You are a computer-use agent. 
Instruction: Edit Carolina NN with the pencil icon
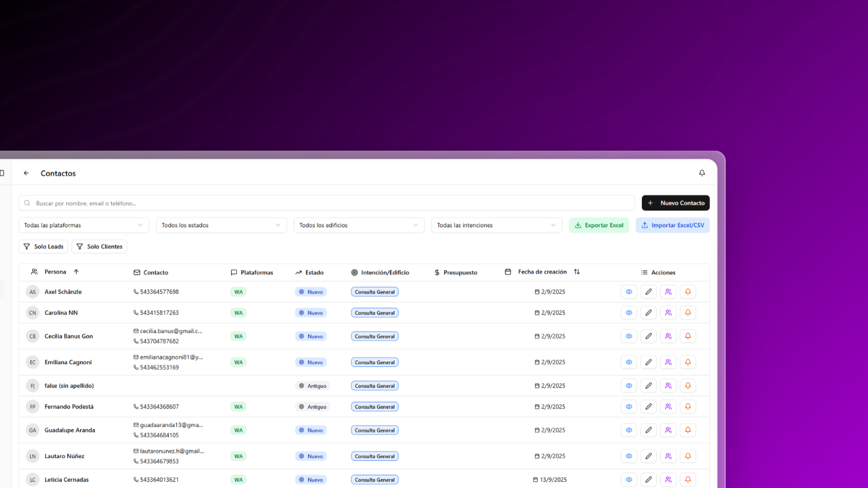click(648, 312)
